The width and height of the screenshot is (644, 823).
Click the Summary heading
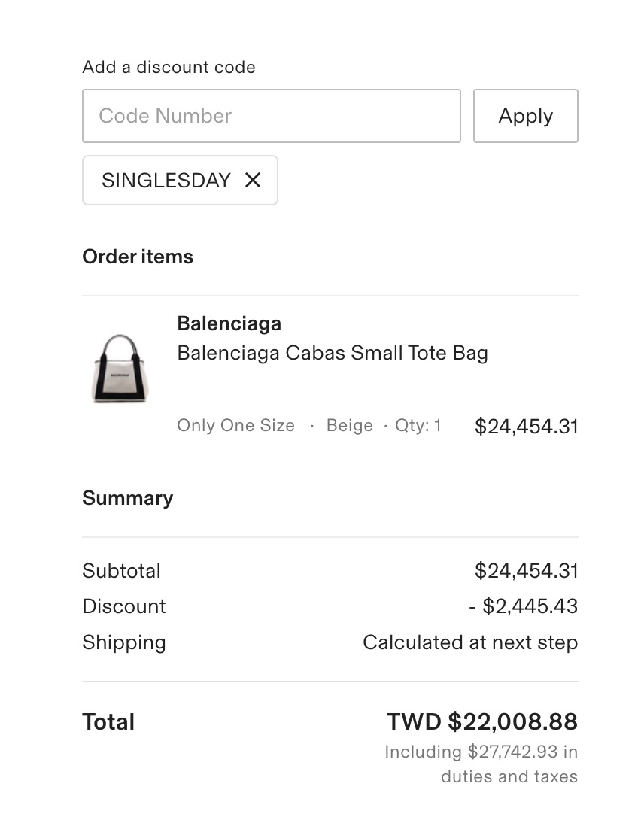pos(127,498)
